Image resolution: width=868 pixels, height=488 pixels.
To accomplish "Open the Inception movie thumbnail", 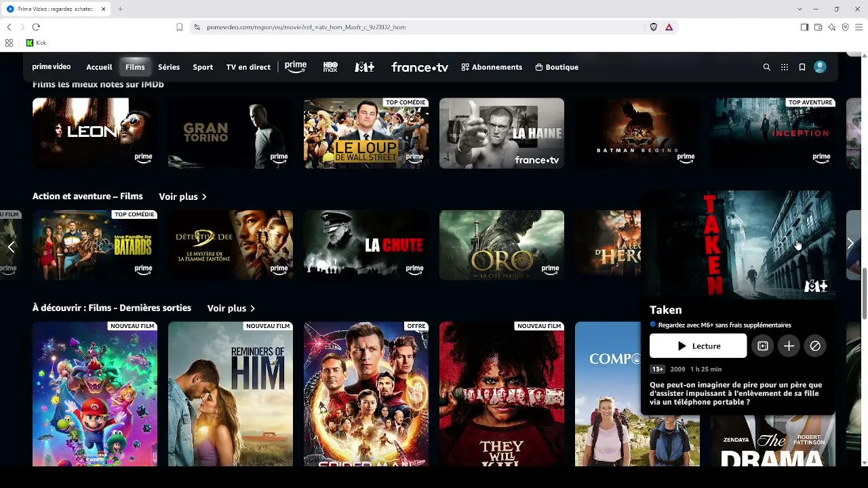I will [x=773, y=133].
